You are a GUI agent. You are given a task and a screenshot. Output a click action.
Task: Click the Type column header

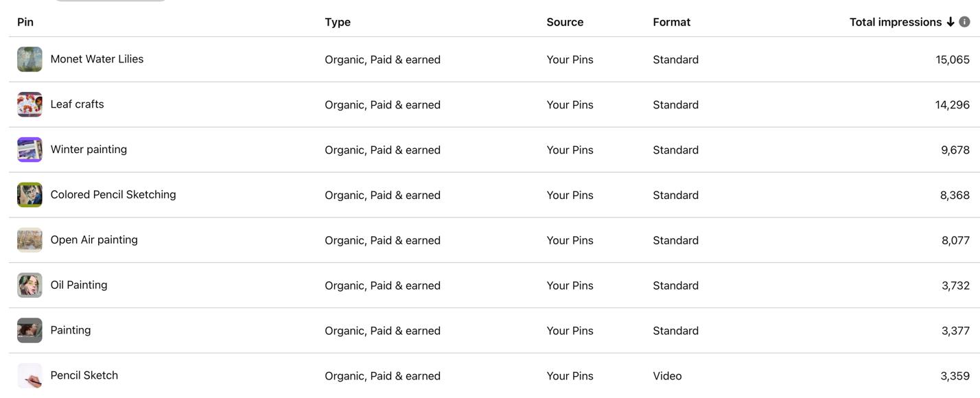point(338,22)
